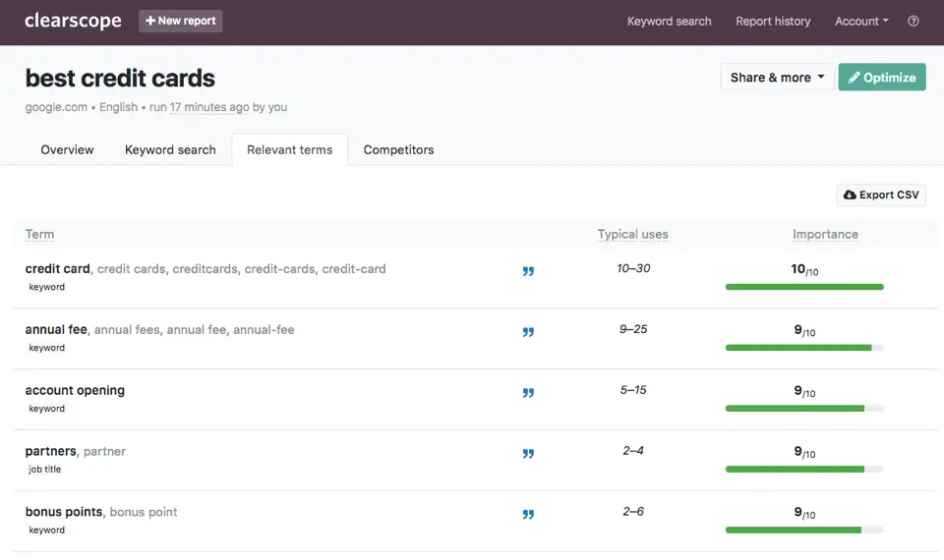
Task: Click the Optimize button
Action: tap(882, 77)
